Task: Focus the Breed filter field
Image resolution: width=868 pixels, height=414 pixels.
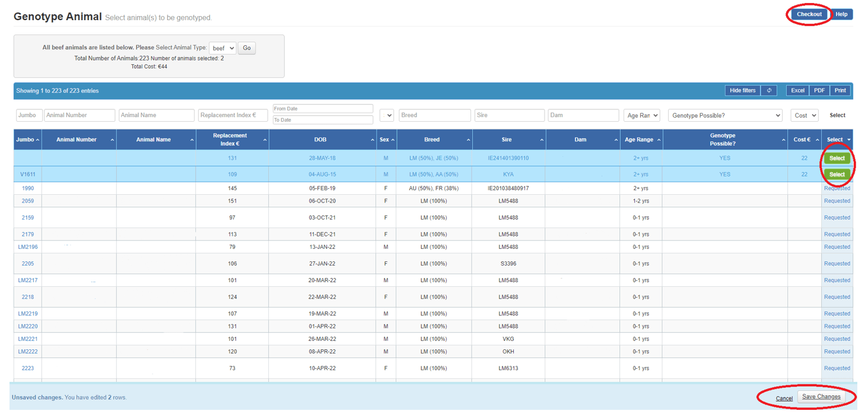Action: click(435, 115)
